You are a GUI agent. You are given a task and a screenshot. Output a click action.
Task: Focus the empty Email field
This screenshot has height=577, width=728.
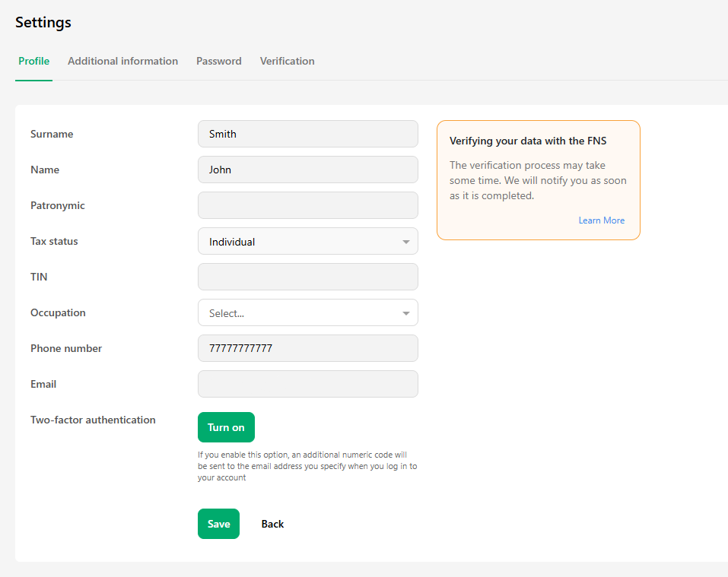point(308,384)
